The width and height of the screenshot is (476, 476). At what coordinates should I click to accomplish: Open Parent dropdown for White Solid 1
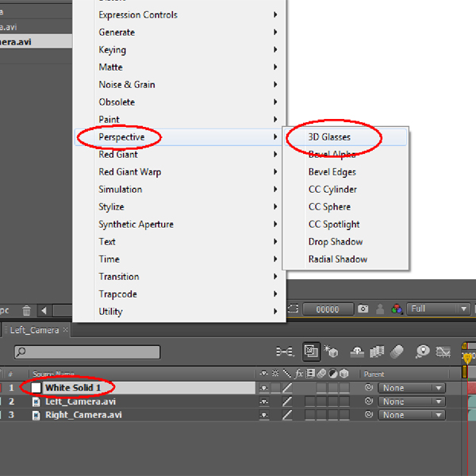411,388
